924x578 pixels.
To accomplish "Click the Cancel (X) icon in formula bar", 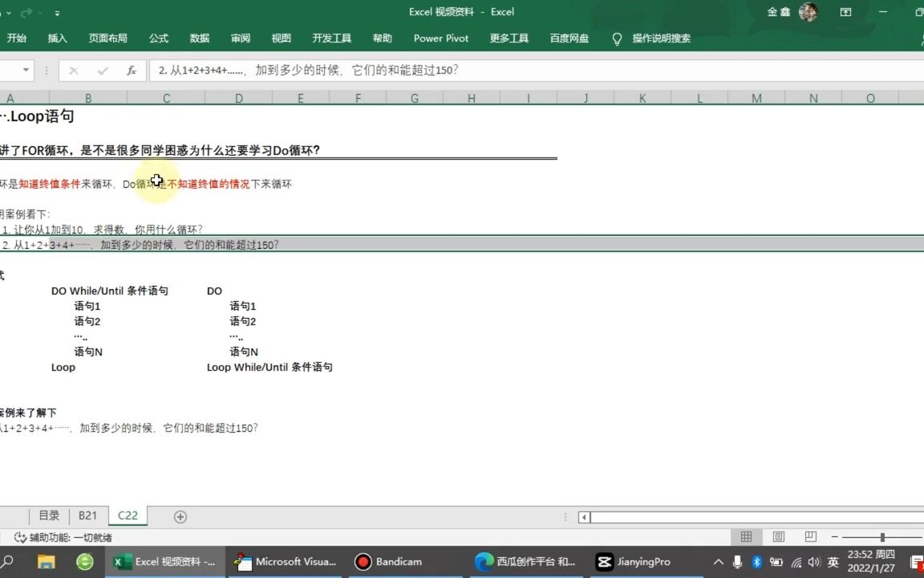I will [x=73, y=71].
